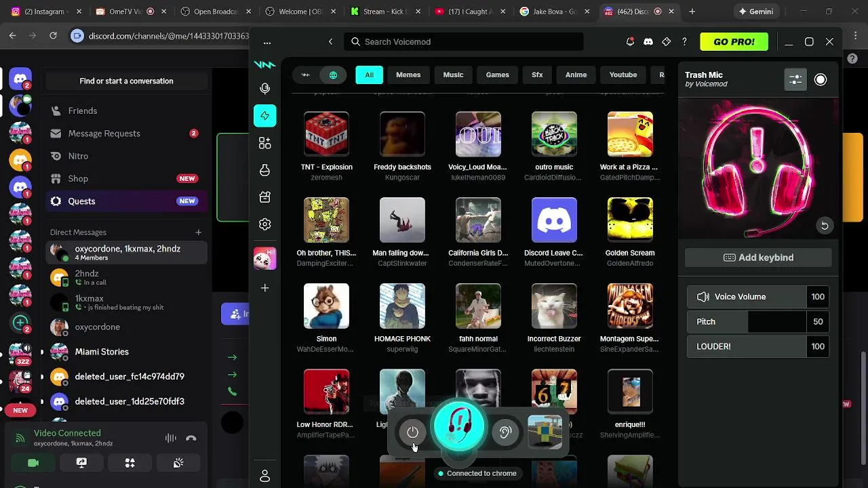Open Nitro in Discord sidebar
This screenshot has height=488, width=868.
(x=126, y=156)
